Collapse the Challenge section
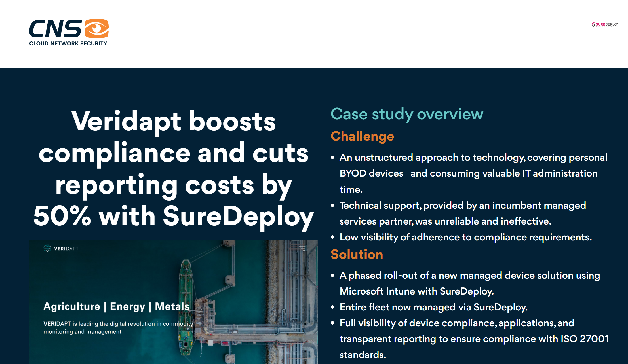628x364 pixels. pos(362,136)
